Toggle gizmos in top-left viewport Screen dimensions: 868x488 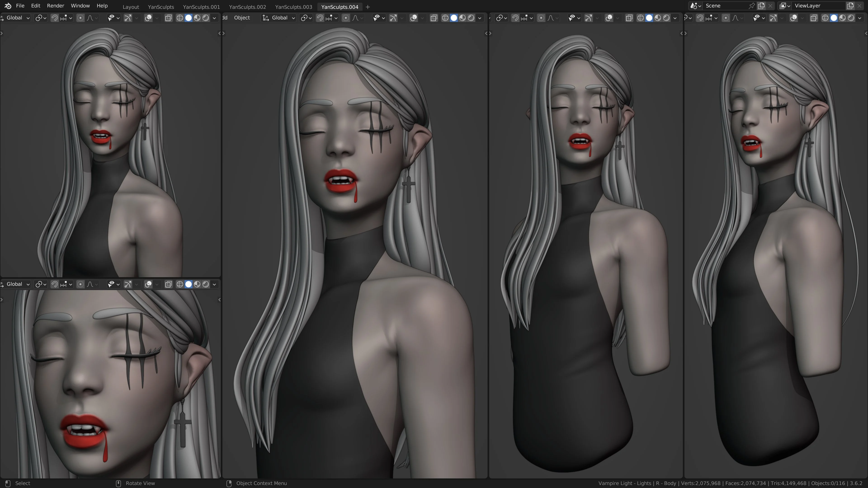[128, 18]
